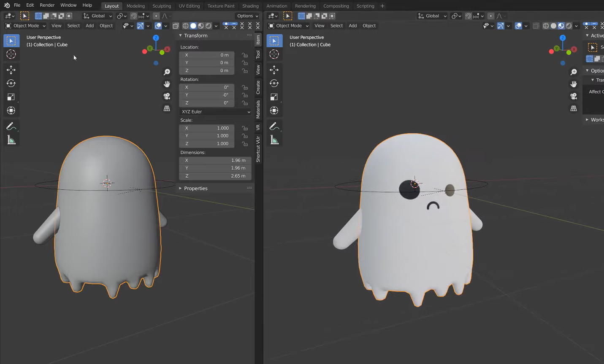Open Object menu in right viewport header
Image resolution: width=604 pixels, height=364 pixels.
369,26
